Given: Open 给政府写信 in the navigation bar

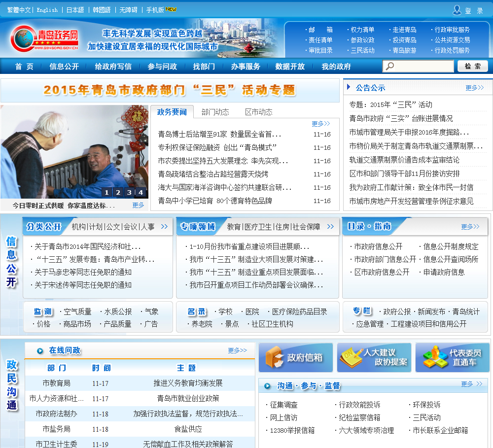Looking at the screenshot, I should 113,67.
